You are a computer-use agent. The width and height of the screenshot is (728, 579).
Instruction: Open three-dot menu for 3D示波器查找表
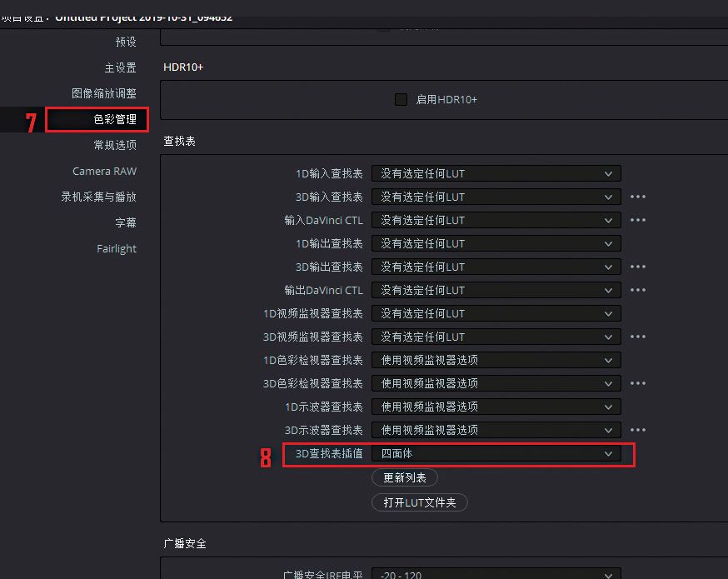coord(637,430)
